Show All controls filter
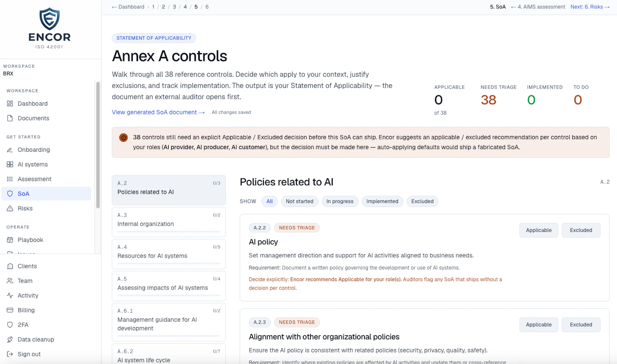The height and width of the screenshot is (364, 617). pyautogui.click(x=270, y=201)
